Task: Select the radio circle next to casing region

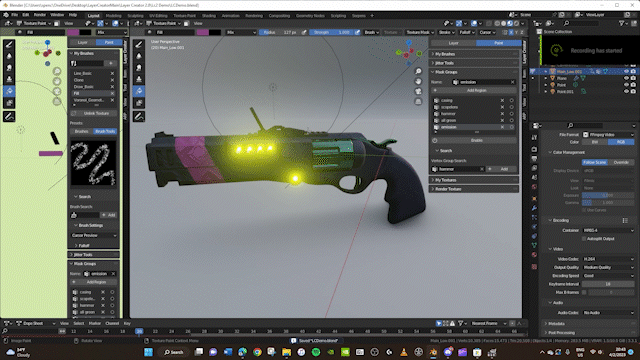Action: pos(511,100)
